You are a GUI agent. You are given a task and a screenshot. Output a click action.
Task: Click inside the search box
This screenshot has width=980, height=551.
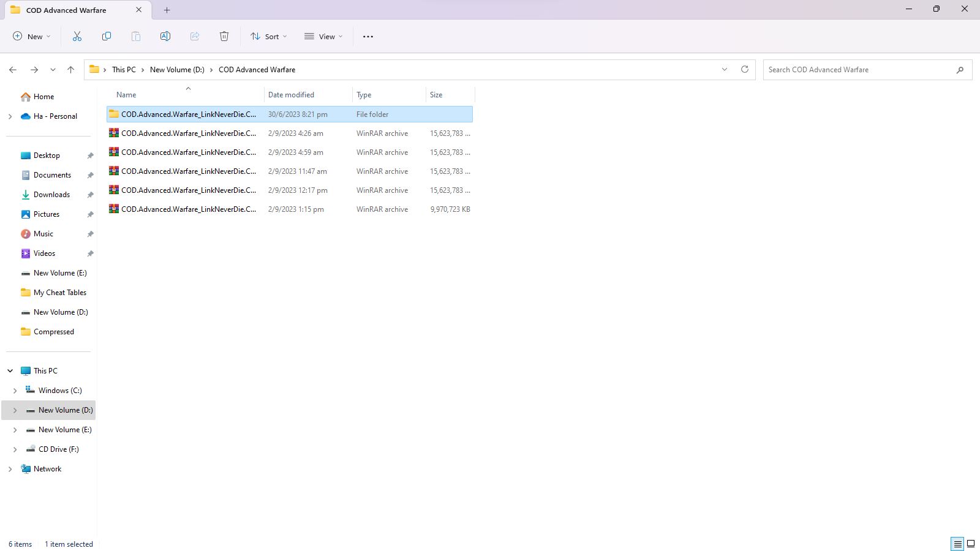click(858, 69)
